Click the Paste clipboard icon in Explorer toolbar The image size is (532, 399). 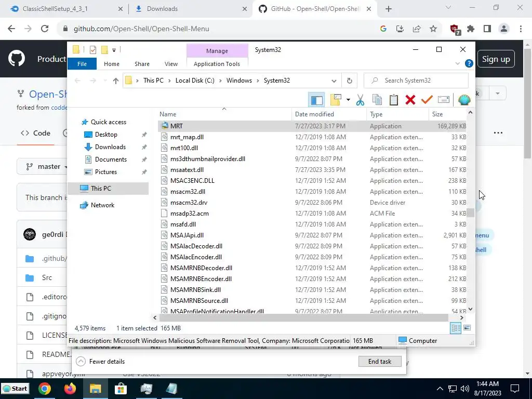394,100
